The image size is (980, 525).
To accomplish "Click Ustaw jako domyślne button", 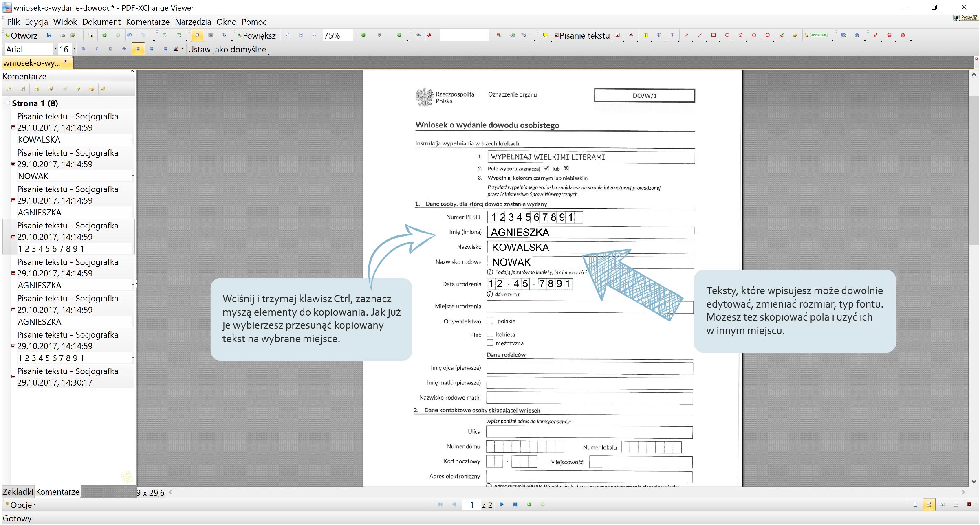I will tap(227, 49).
